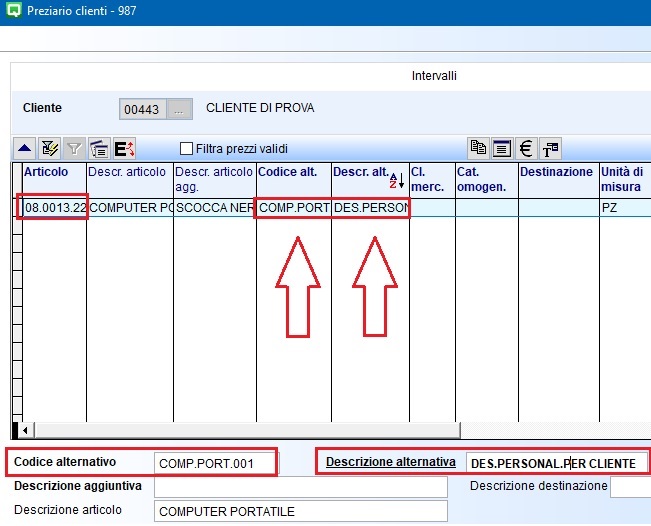651x526 pixels.
Task: Select the 08.0013.22 article cell
Action: [x=56, y=208]
